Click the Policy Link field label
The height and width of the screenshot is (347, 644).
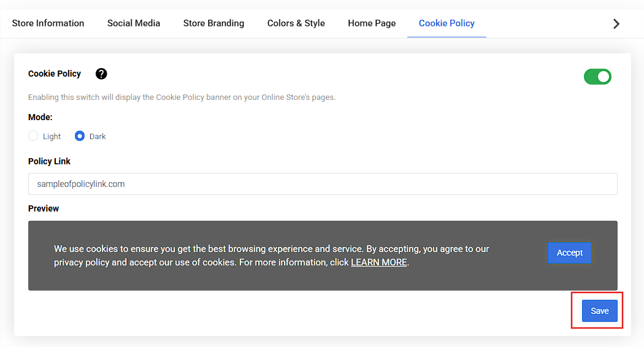pyautogui.click(x=49, y=161)
